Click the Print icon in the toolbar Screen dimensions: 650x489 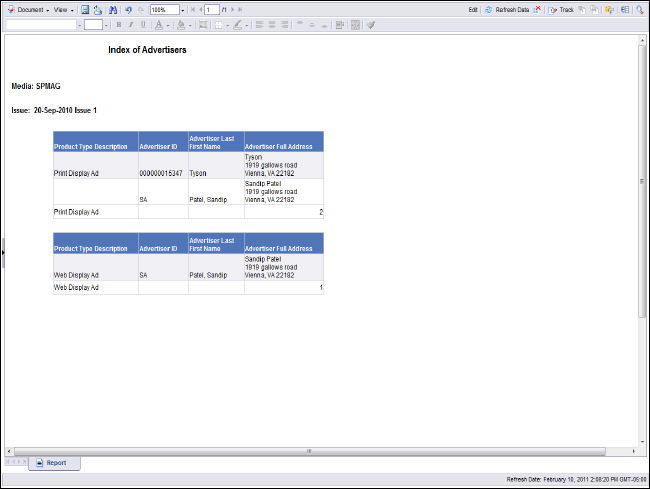[98, 9]
